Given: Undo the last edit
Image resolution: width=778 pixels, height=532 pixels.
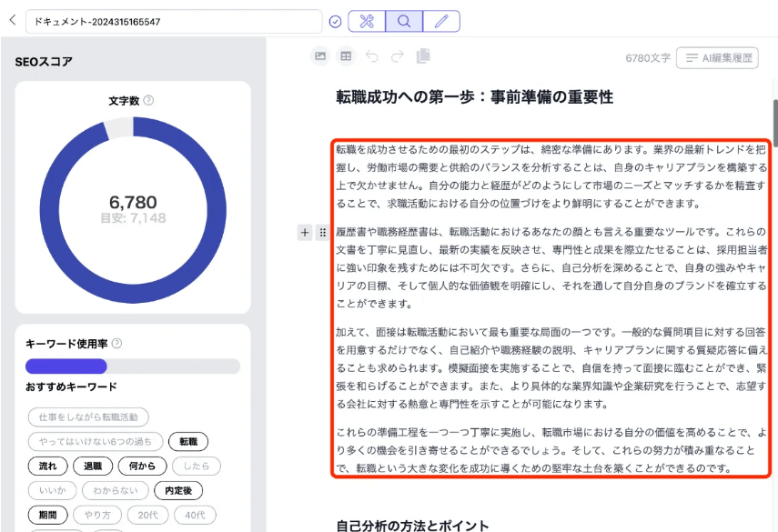Looking at the screenshot, I should [371, 56].
